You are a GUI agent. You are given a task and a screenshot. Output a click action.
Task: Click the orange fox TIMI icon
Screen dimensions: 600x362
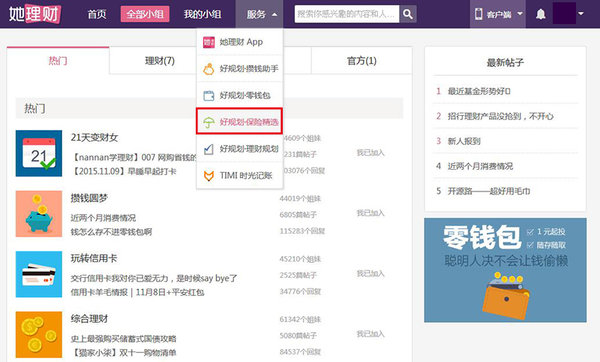tap(209, 176)
